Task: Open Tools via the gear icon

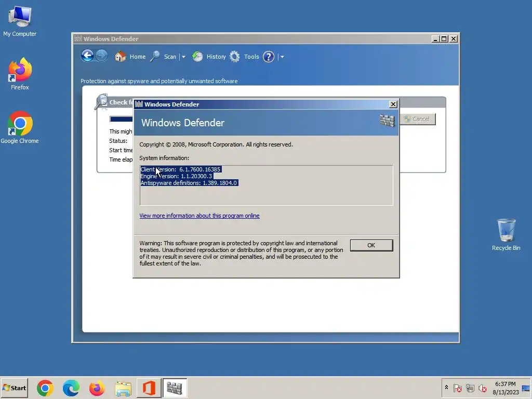Action: (x=234, y=56)
